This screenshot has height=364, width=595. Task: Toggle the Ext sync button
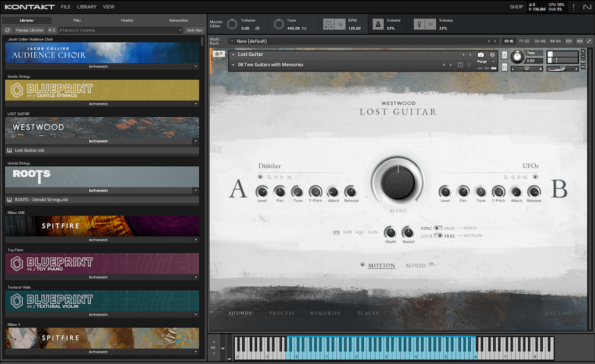(x=329, y=21)
